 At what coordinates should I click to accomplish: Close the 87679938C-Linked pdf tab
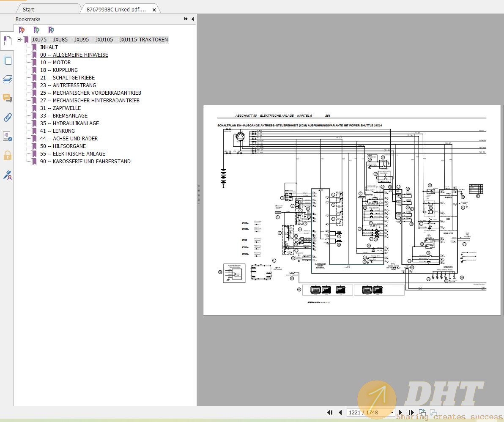(x=154, y=9)
